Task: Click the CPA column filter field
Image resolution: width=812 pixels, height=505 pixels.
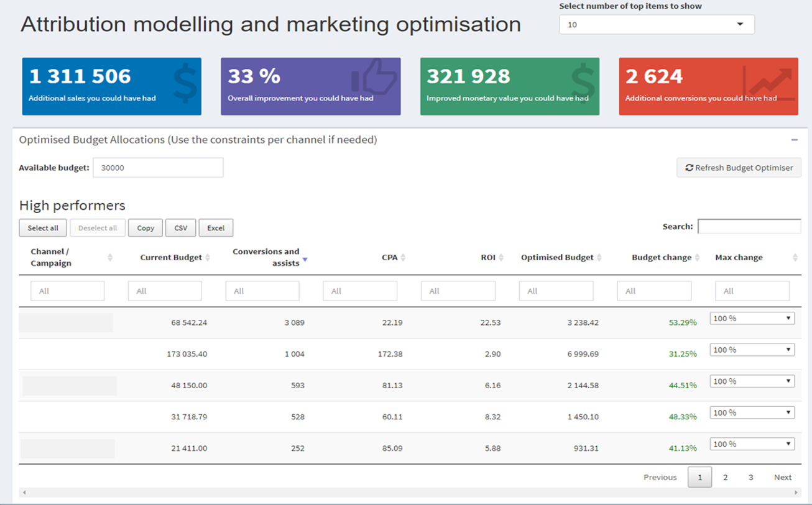Action: 361,291
